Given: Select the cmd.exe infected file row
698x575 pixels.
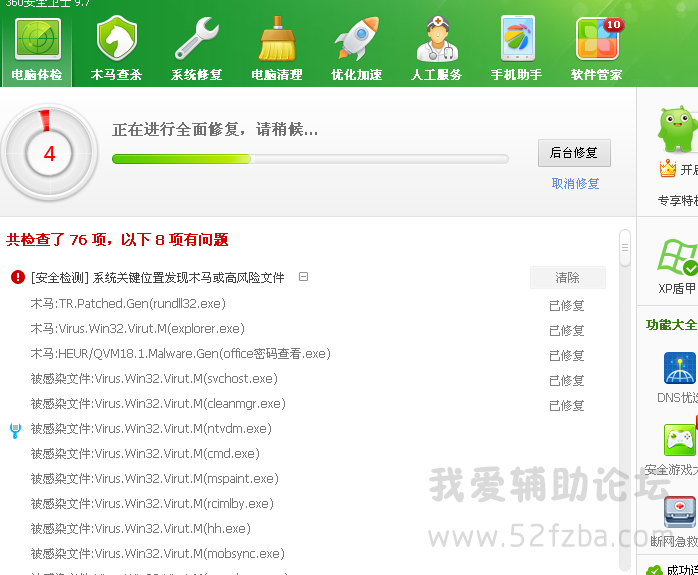Looking at the screenshot, I should 145,453.
